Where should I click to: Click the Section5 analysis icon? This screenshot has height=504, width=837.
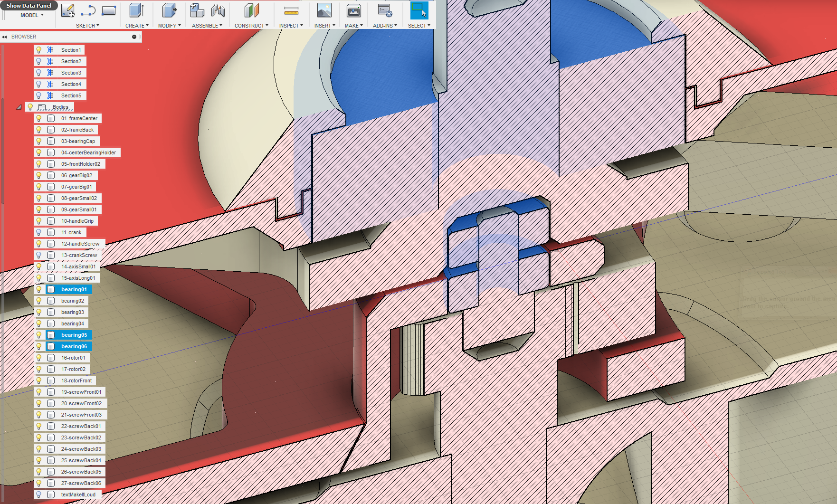50,95
